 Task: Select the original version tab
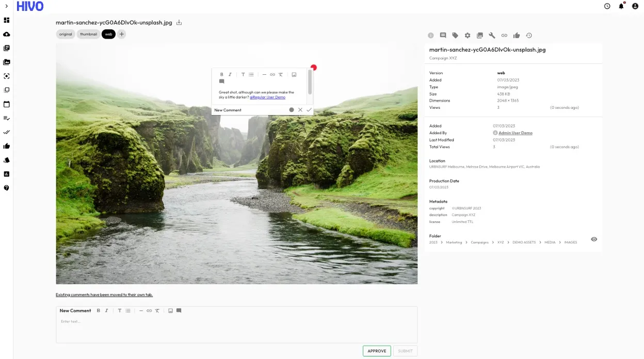pyautogui.click(x=66, y=34)
